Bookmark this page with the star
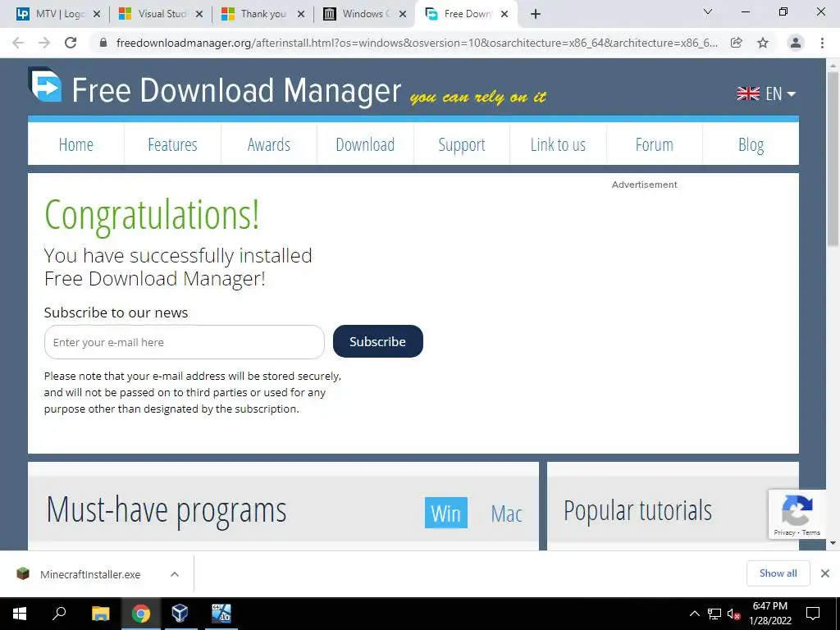 click(763, 43)
